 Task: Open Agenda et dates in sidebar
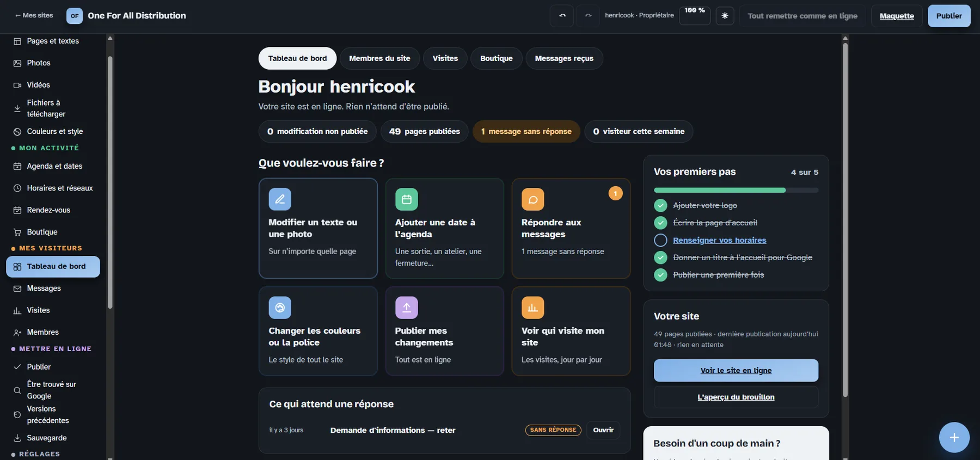(x=53, y=166)
